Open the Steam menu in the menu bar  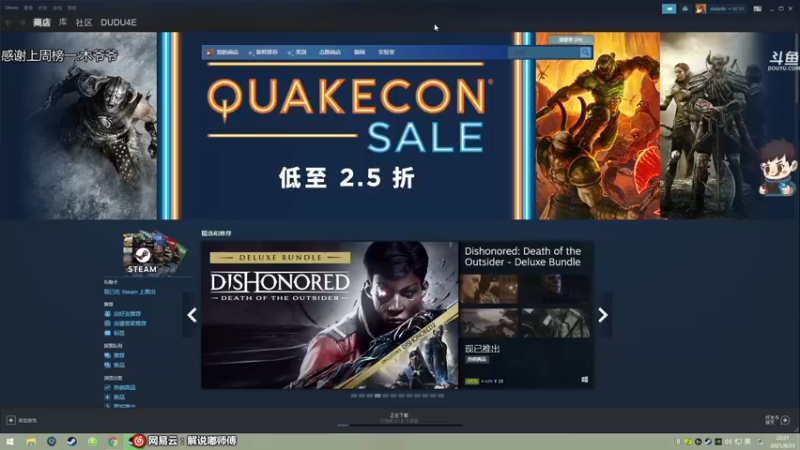pyautogui.click(x=11, y=8)
